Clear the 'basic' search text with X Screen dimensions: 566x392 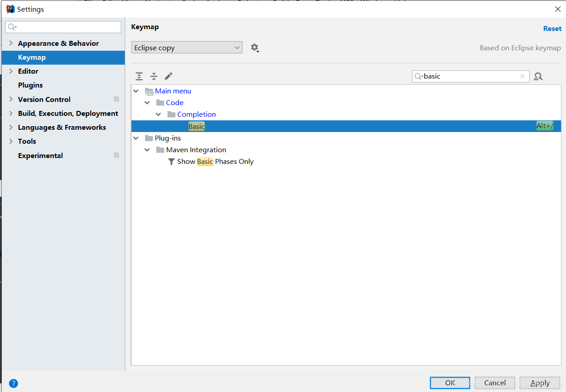coord(522,76)
